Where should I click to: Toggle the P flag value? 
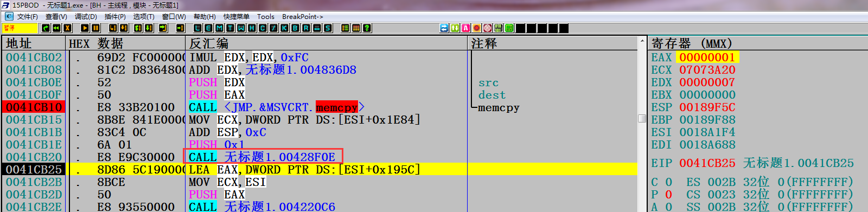[x=668, y=195]
